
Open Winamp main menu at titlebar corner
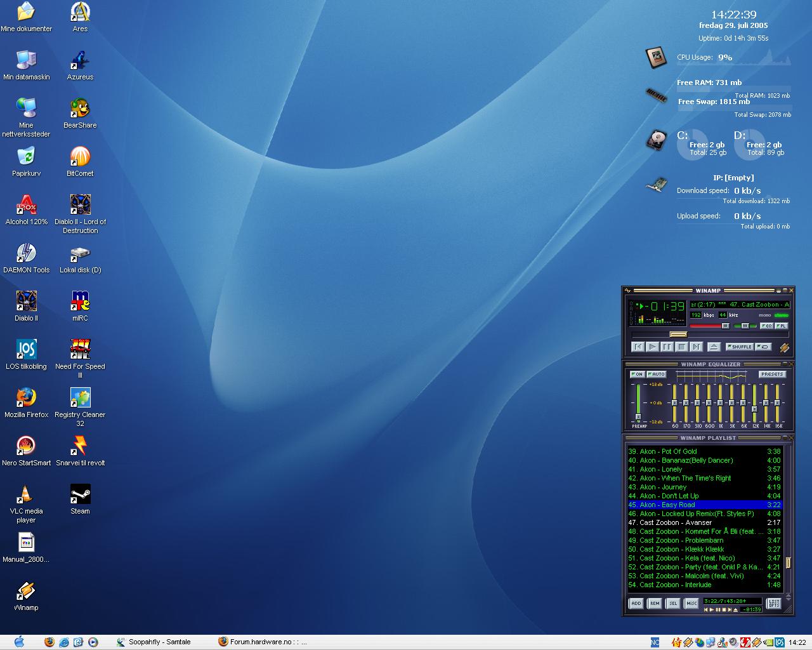(628, 291)
